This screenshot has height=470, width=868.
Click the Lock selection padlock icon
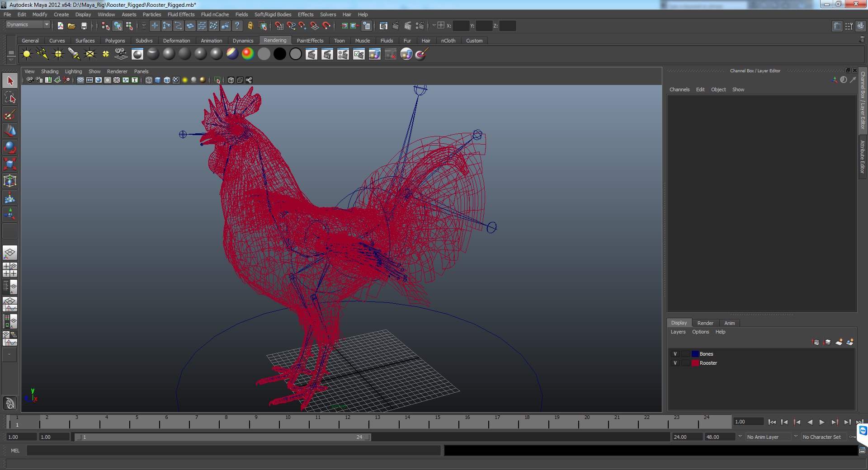click(x=250, y=26)
